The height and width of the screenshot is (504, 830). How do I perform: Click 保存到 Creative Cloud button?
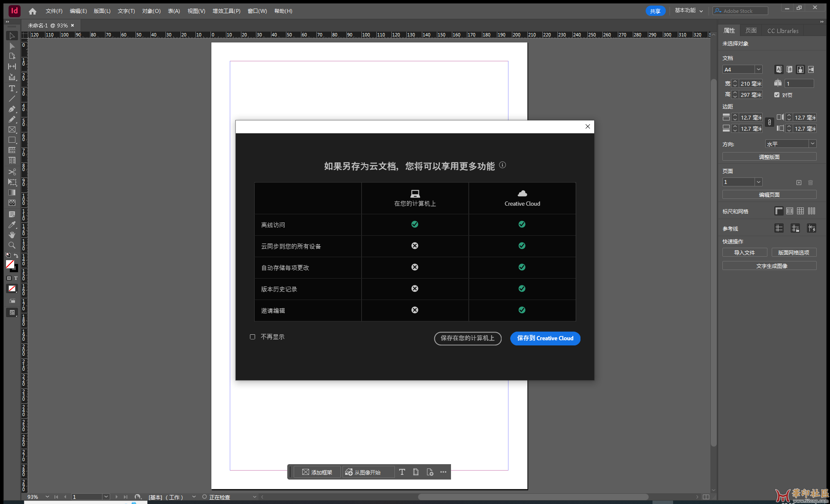(545, 338)
